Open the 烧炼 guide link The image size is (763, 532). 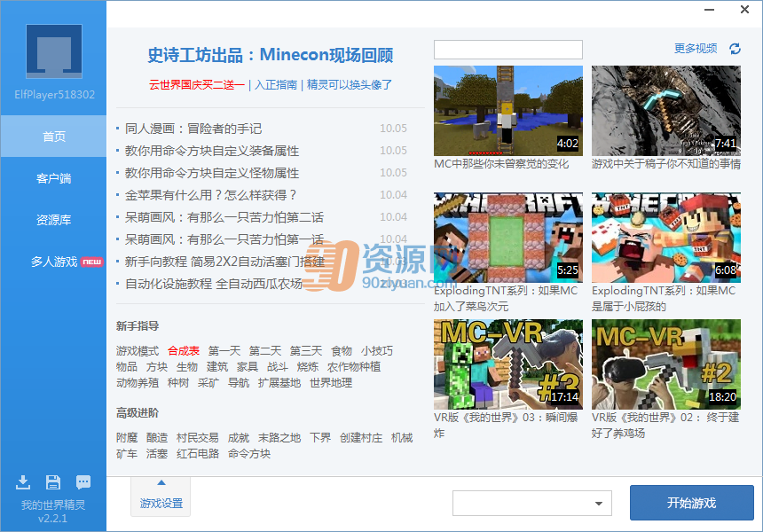(x=308, y=367)
